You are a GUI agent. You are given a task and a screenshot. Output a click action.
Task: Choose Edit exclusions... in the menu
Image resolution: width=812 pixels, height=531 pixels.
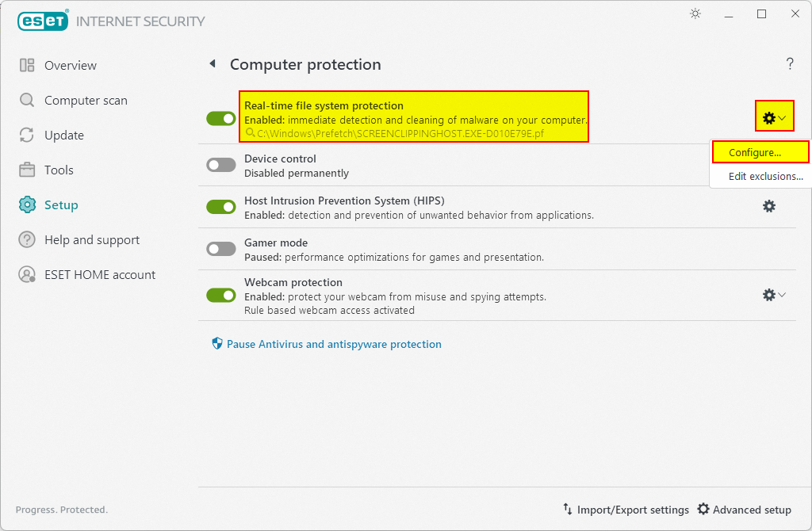click(765, 177)
